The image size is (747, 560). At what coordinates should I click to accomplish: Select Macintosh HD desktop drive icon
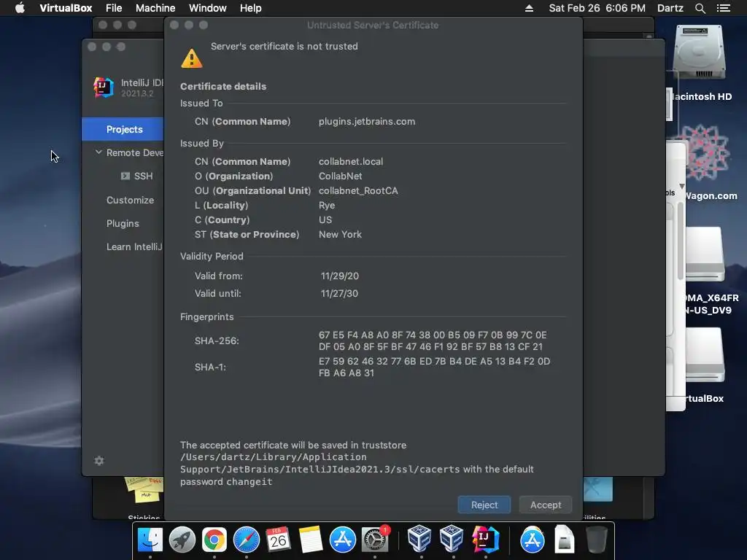click(700, 53)
